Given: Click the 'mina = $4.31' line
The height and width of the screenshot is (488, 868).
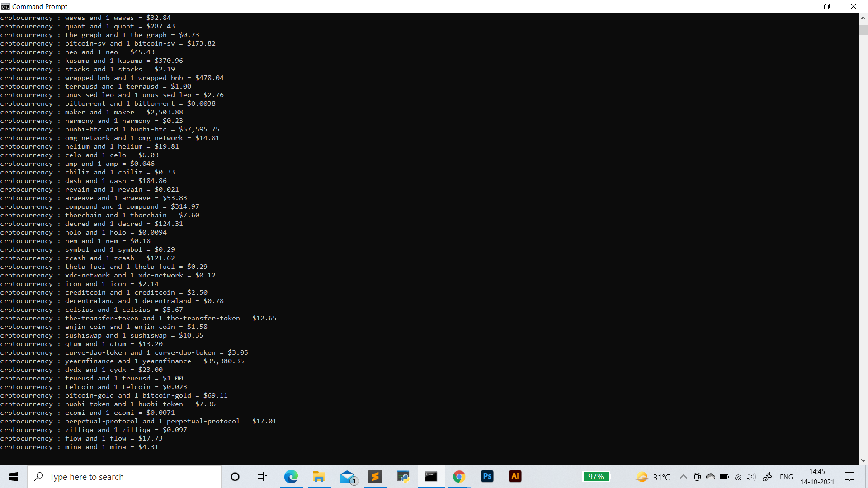Looking at the screenshot, I should coord(80,447).
